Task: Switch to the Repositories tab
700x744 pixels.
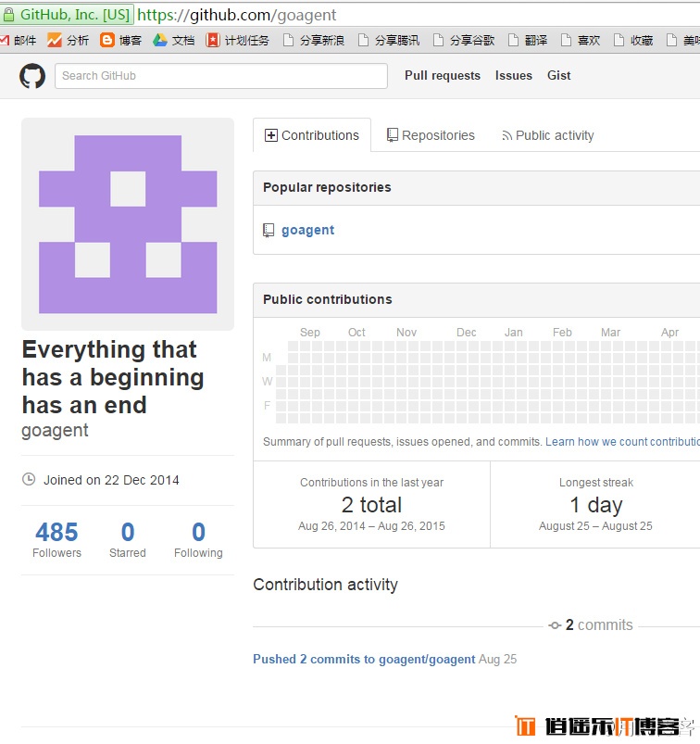Action: click(x=431, y=135)
